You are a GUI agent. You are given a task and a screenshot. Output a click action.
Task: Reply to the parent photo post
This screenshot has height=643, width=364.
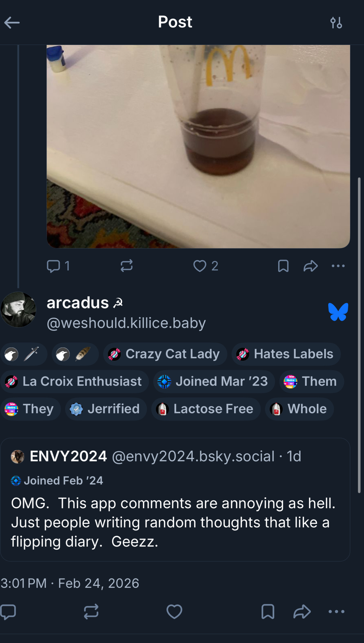coord(53,266)
